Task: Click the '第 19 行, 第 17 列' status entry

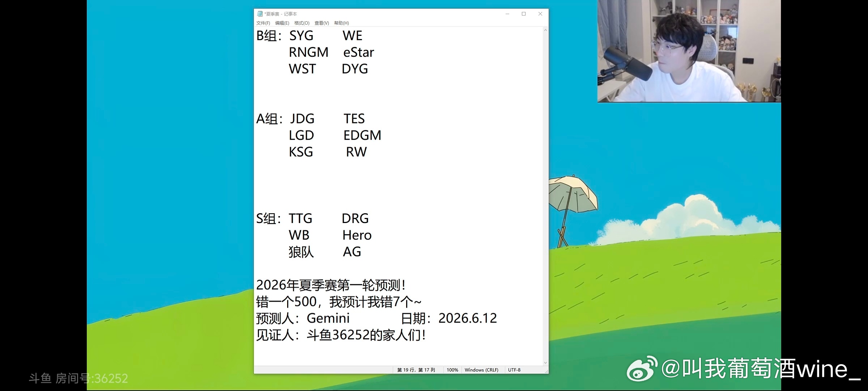Action: (x=416, y=370)
